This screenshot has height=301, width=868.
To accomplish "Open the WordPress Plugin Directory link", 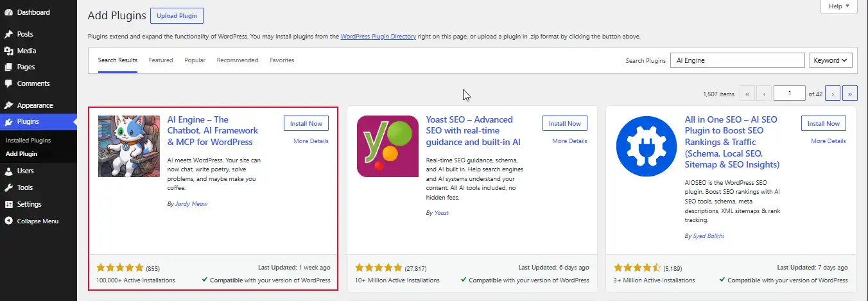I will [x=378, y=37].
